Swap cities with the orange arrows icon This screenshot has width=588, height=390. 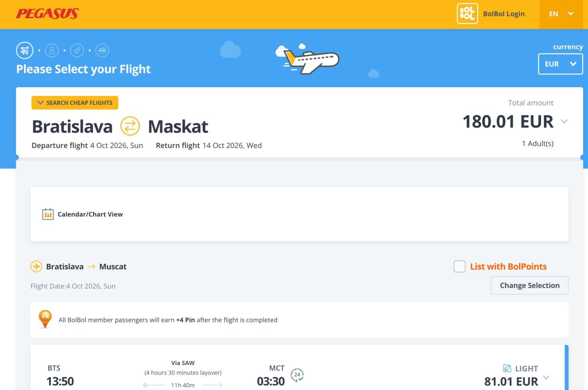tap(130, 126)
